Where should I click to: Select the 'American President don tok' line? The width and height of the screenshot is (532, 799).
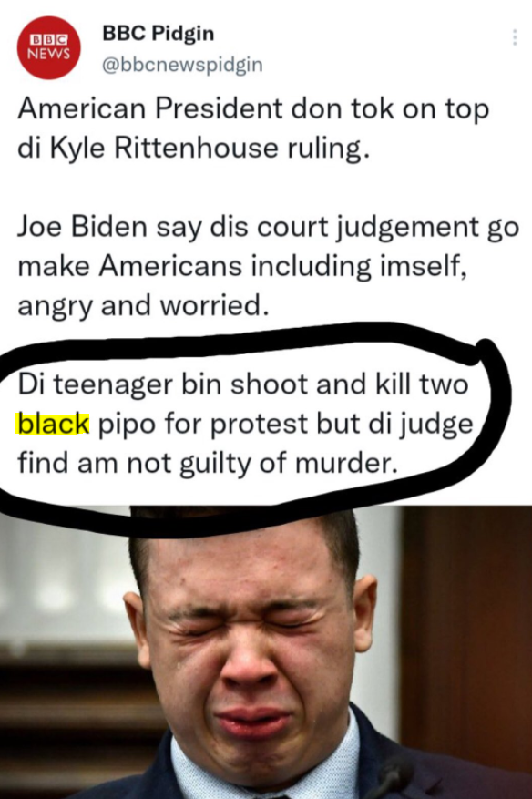click(x=253, y=109)
